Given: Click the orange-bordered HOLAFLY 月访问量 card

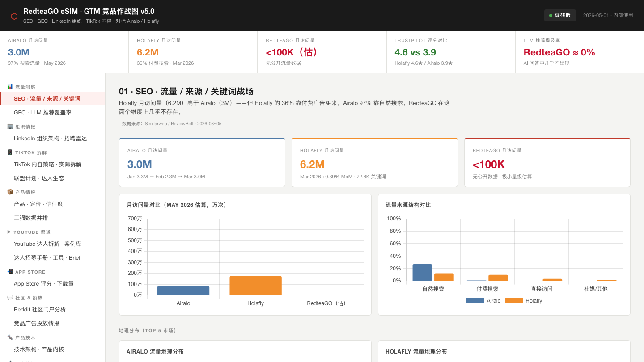Looking at the screenshot, I should (x=375, y=163).
